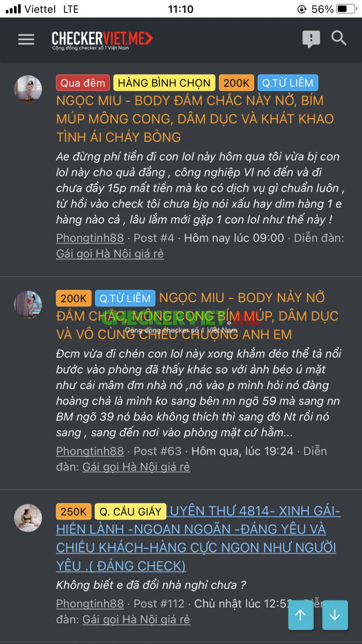Select the red "Qua đêm" tag
Image resolution: width=362 pixels, height=644 pixels.
(x=83, y=83)
